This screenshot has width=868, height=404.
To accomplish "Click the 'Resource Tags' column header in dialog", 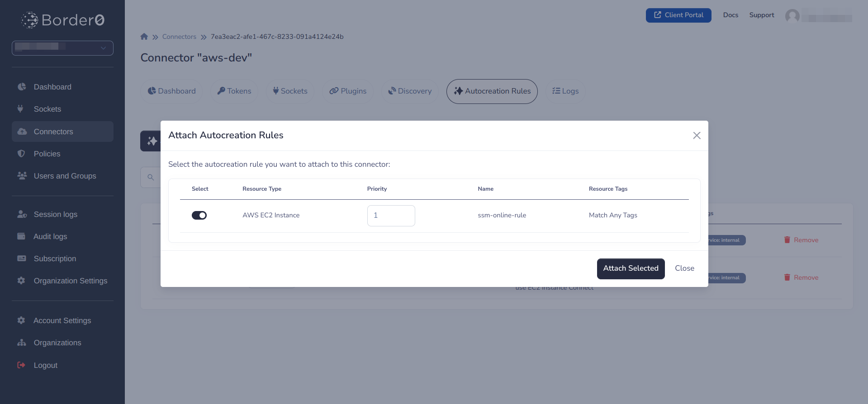I will tap(608, 189).
